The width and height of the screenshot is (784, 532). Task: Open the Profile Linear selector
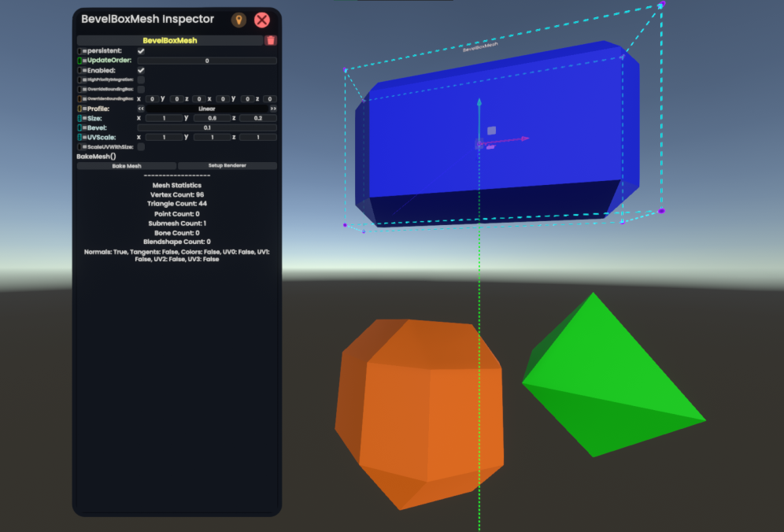pos(207,109)
